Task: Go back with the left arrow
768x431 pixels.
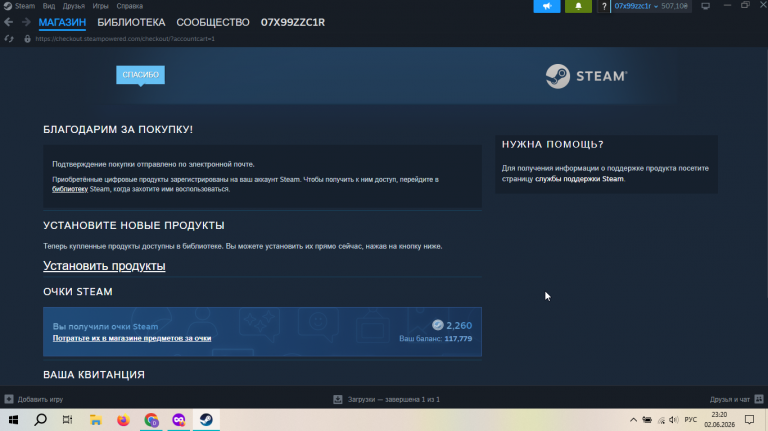Action: click(x=8, y=22)
